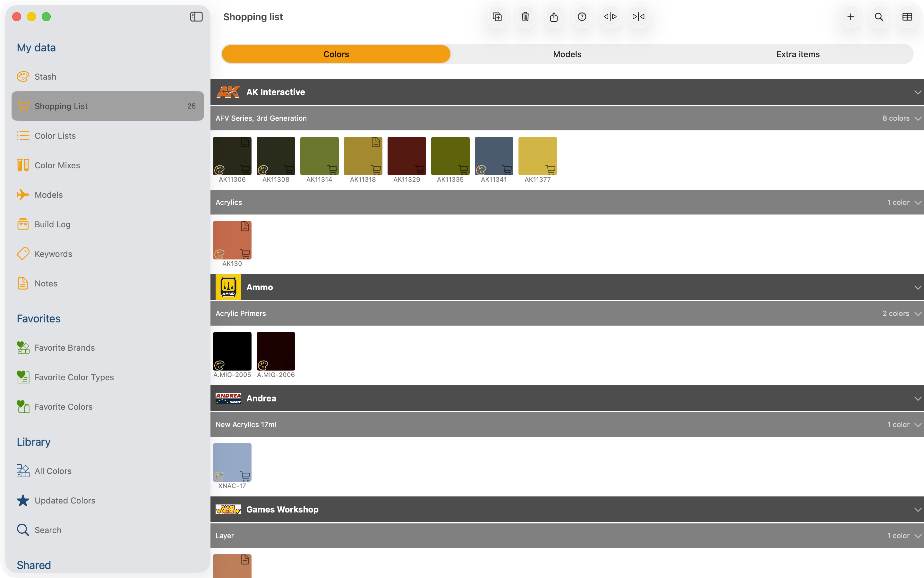Screen dimensions: 924x578
Task: Open Favorite Color Types
Action: 108,377
